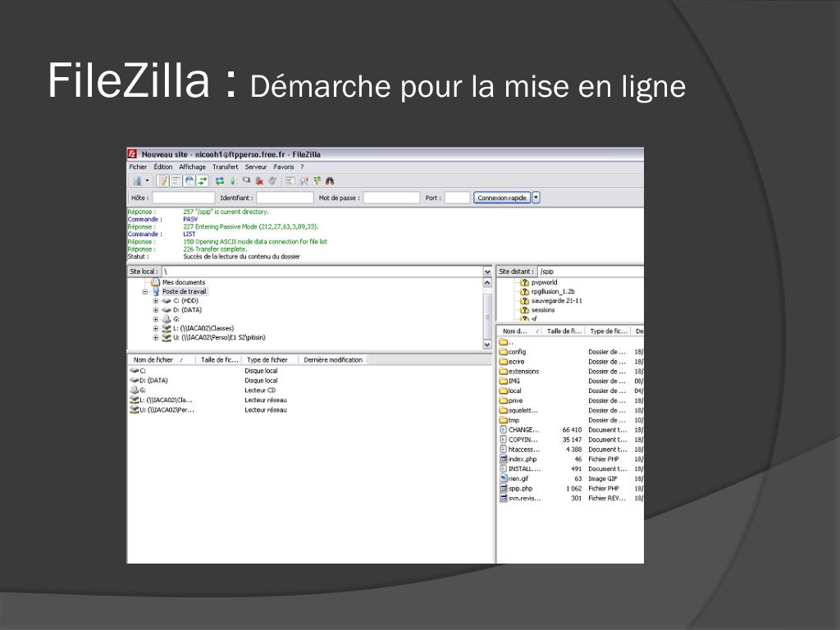840x630 pixels.
Task: Cancel the current operation
Action: [x=246, y=181]
